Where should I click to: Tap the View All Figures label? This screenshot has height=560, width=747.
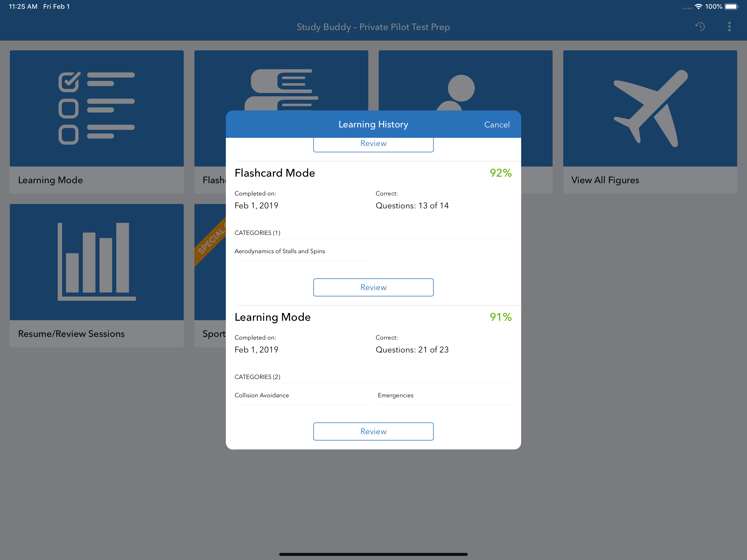[x=605, y=180]
